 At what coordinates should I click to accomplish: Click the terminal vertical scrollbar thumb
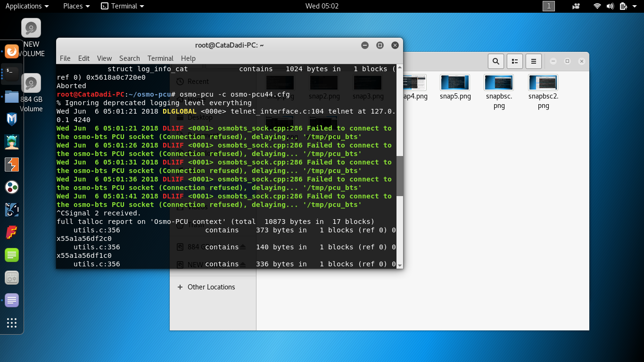pyautogui.click(x=400, y=176)
